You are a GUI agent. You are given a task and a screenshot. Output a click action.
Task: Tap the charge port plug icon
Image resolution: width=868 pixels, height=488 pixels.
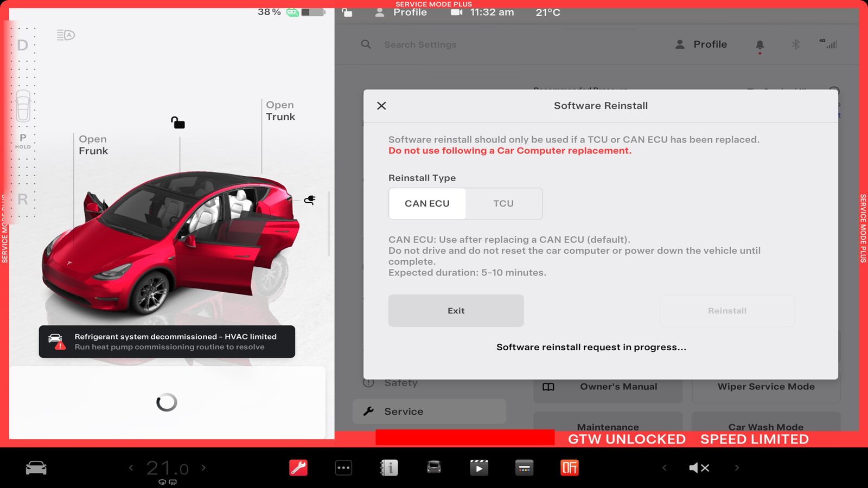click(310, 200)
